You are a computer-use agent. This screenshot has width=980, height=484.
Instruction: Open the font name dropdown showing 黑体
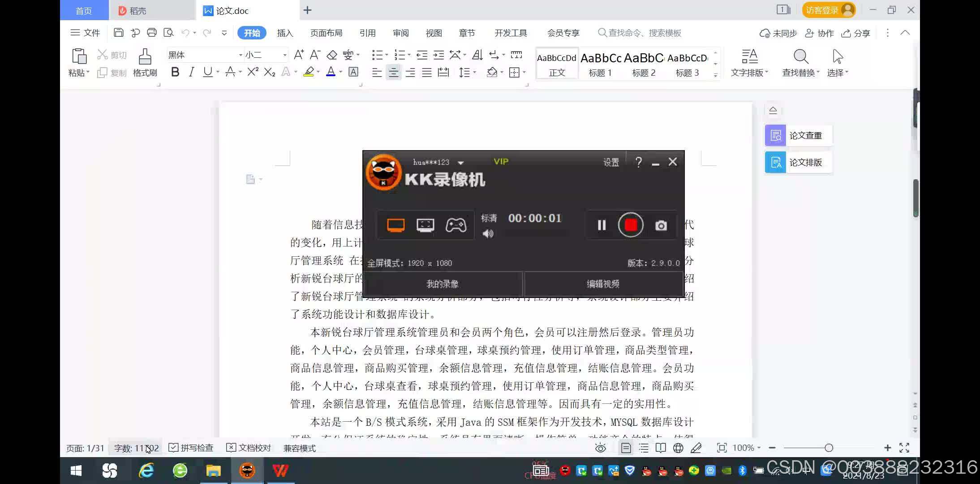[x=240, y=55]
